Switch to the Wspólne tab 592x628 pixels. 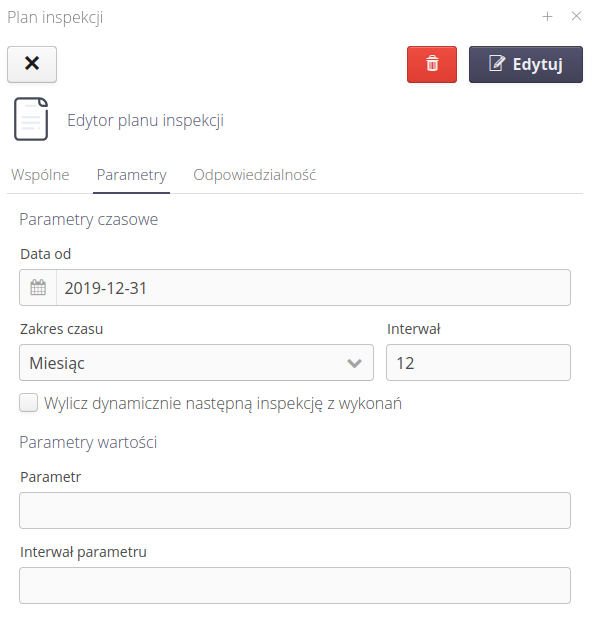click(x=40, y=175)
